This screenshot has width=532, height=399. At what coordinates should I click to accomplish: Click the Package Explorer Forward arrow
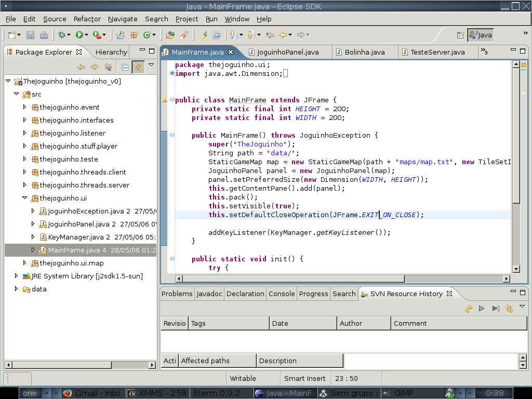tap(95, 67)
